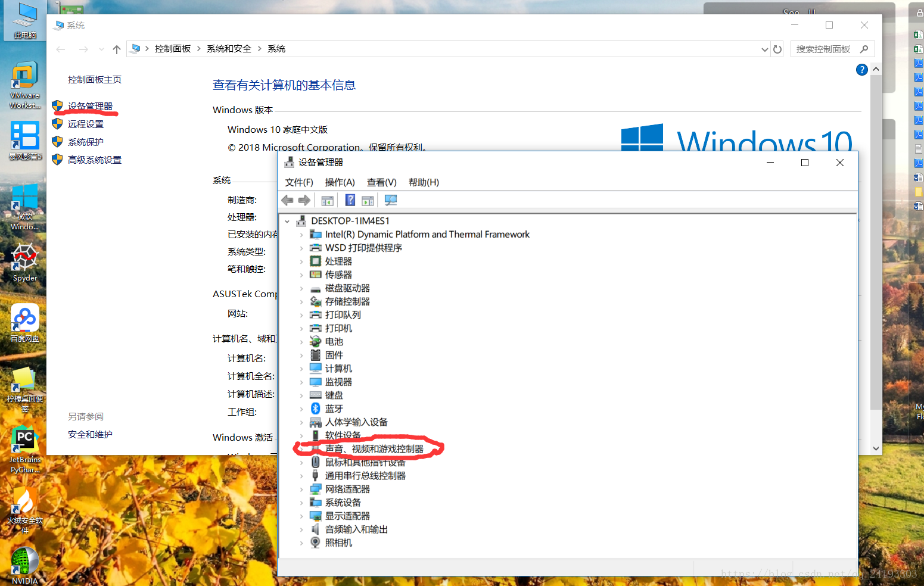Click the Back arrow in Device Manager toolbar
This screenshot has width=924, height=586.
tap(287, 200)
